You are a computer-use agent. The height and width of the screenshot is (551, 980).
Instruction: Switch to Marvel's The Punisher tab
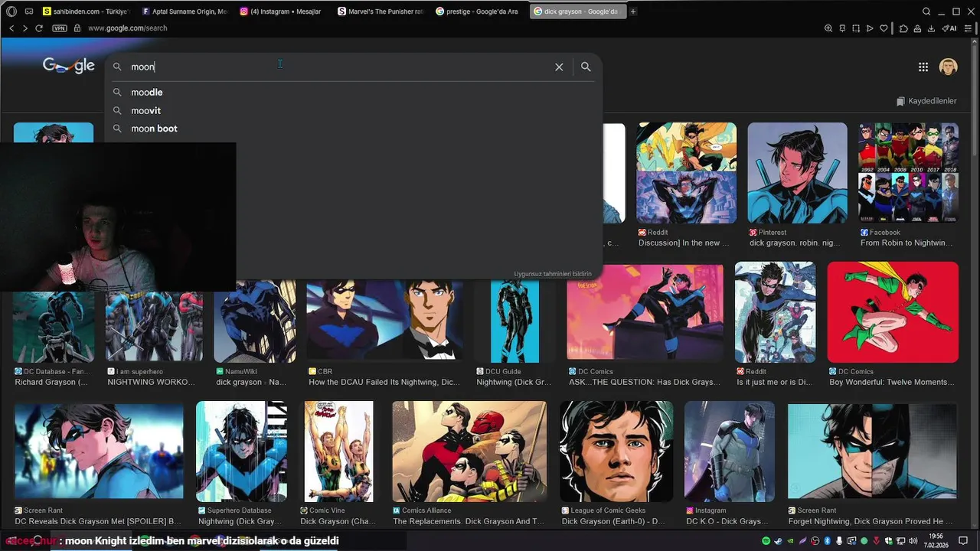381,11
